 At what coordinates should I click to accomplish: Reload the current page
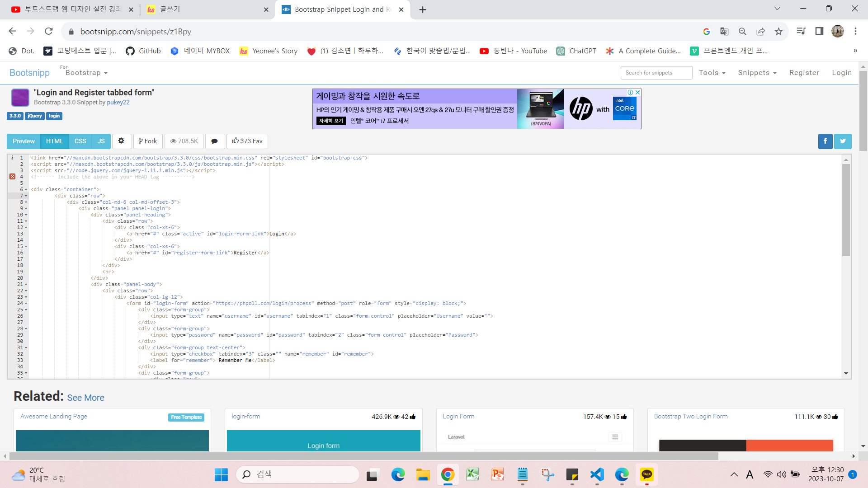(49, 31)
